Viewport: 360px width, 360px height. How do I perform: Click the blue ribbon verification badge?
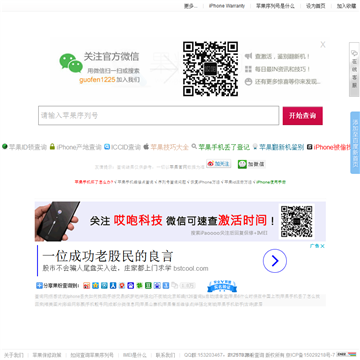[222, 286]
